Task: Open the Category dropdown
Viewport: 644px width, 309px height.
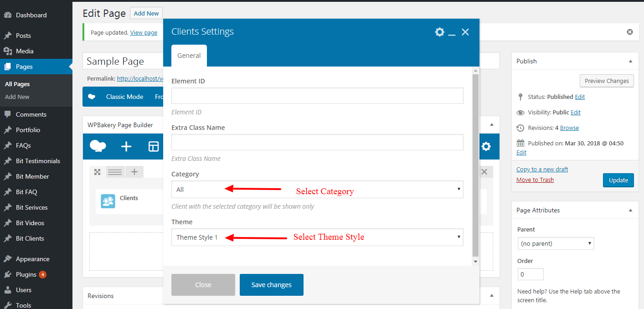Action: click(x=317, y=190)
